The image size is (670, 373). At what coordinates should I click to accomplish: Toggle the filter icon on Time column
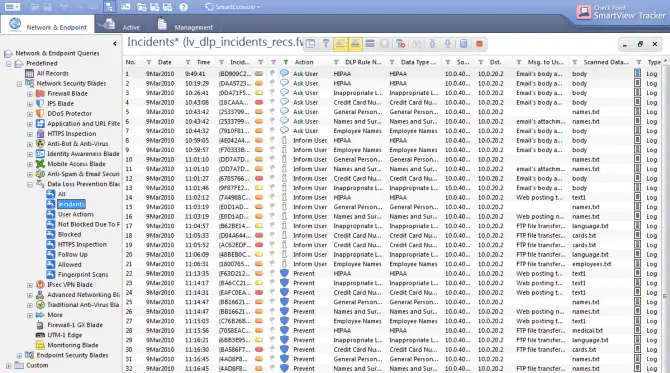click(x=188, y=62)
